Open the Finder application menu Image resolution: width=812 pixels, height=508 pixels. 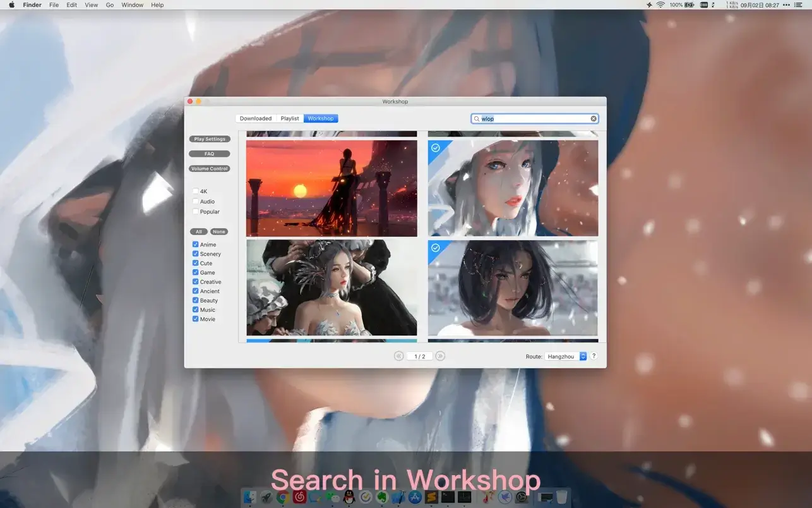[32, 4]
